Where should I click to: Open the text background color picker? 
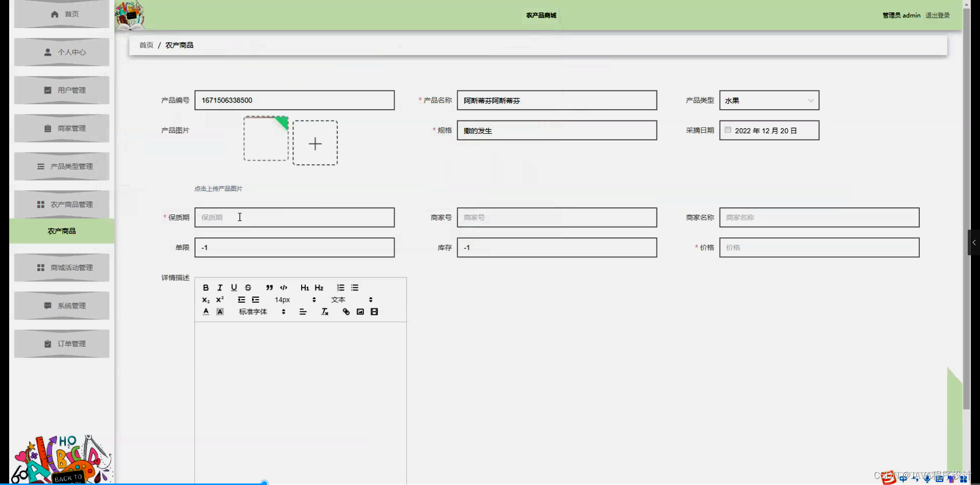point(220,311)
